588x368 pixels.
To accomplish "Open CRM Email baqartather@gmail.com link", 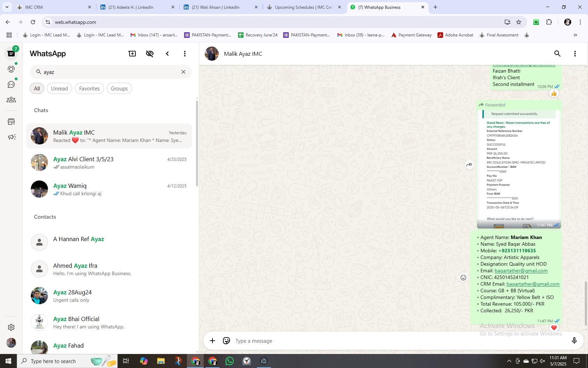I will (533, 284).
